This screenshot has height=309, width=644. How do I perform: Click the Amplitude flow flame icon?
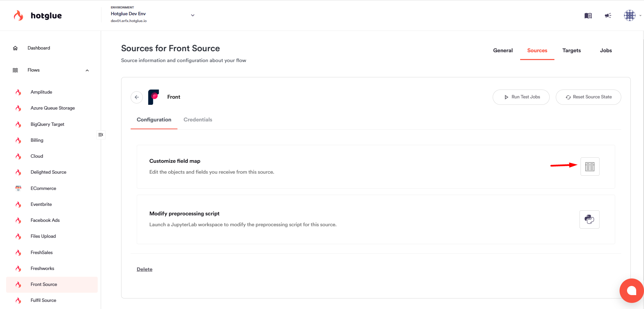coord(18,92)
